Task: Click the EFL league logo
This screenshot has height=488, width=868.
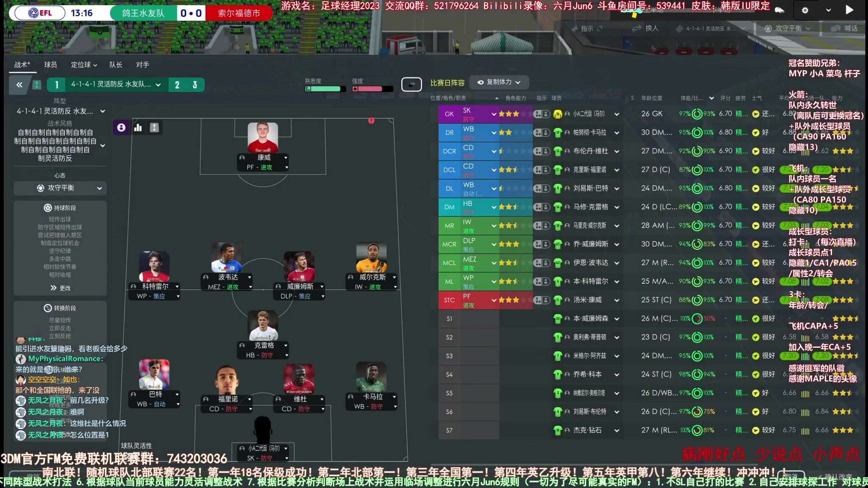Action: (x=40, y=13)
